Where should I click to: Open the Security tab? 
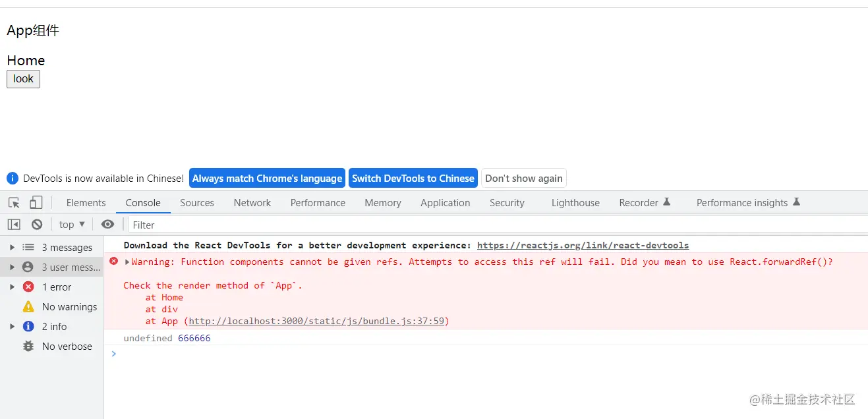[x=507, y=203]
